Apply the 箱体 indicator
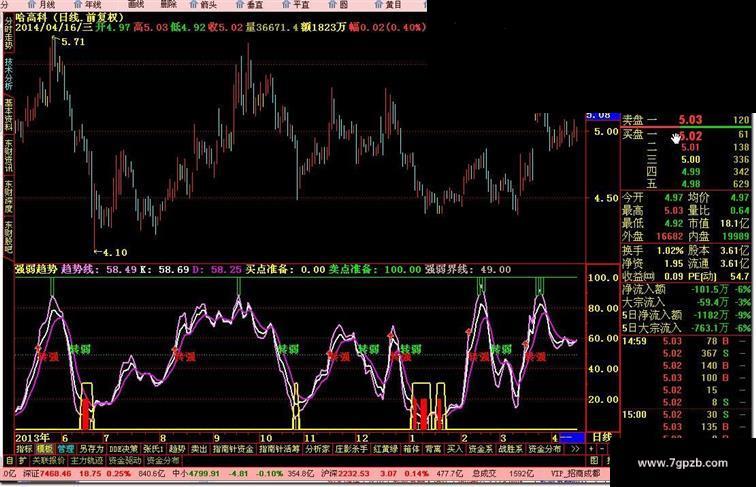756x487 pixels. pyautogui.click(x=411, y=449)
